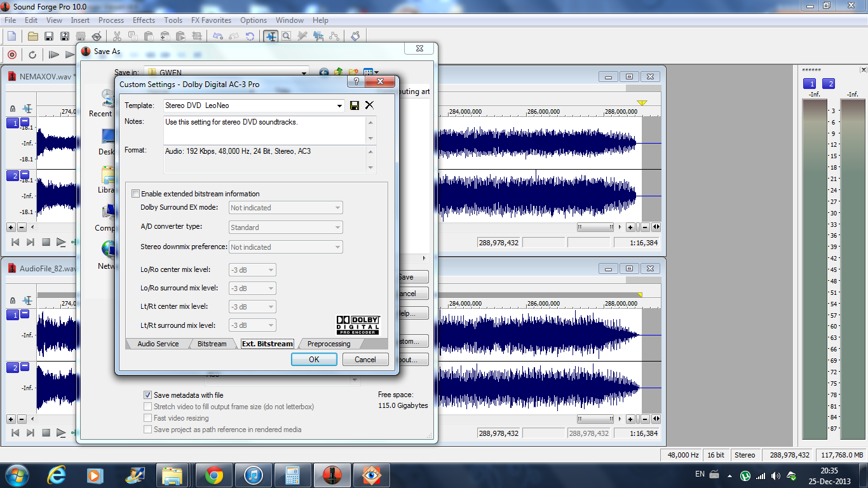This screenshot has width=868, height=488.
Task: Open Dolby Surround EX mode dropdown
Action: [286, 208]
